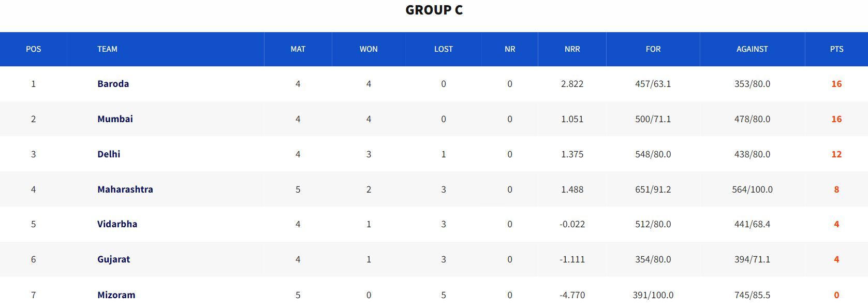Click the FOR column header
Viewport: 868px width, 307px height.
653,49
